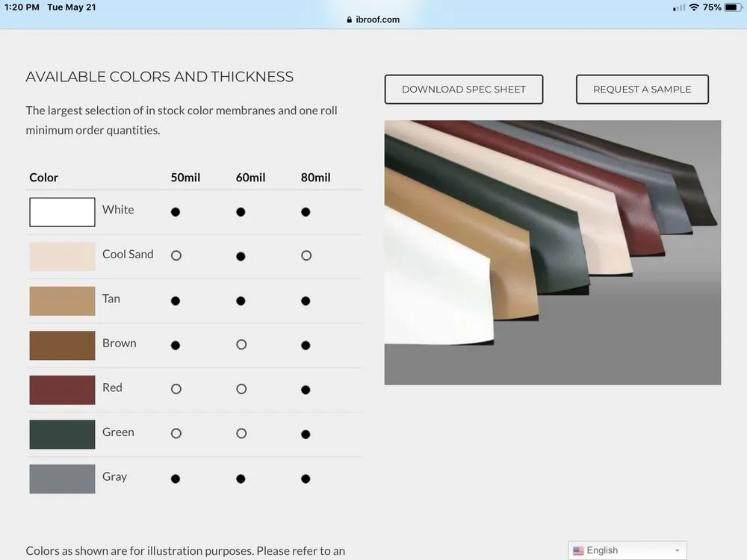Screen dimensions: 747x560
Task: Click the US flag language icon
Action: (578, 551)
